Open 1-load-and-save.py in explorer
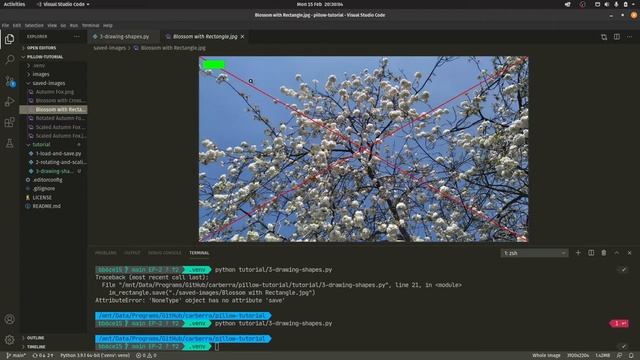 (58, 153)
